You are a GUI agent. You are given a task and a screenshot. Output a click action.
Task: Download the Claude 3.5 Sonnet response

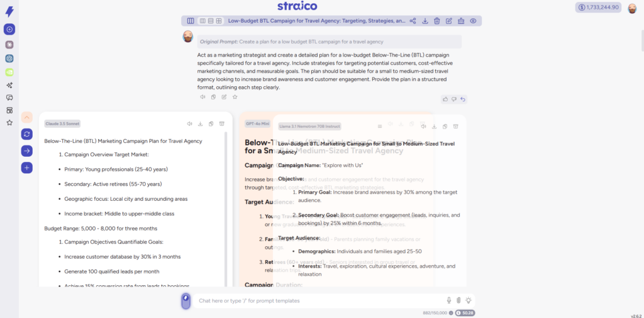pyautogui.click(x=201, y=124)
